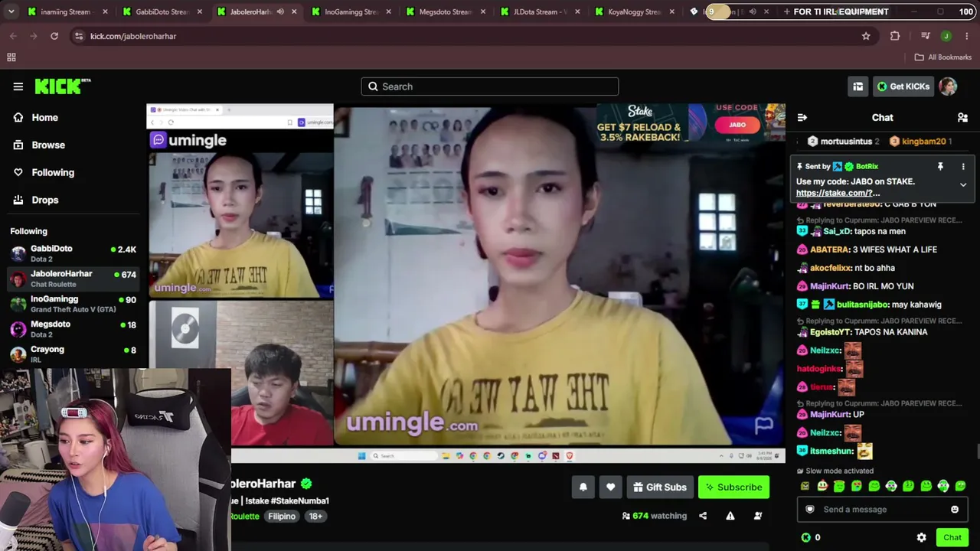Send message with the Chat button
Viewport: 980px width, 551px height.
click(952, 537)
